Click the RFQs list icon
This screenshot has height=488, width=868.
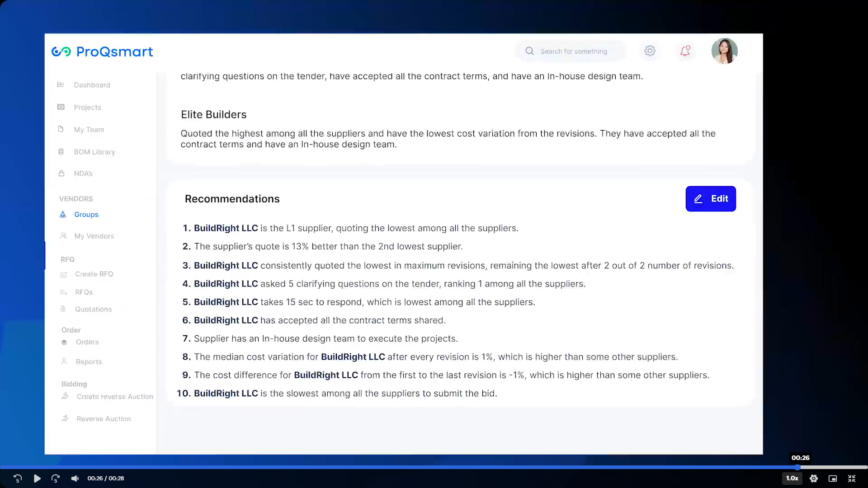click(64, 292)
